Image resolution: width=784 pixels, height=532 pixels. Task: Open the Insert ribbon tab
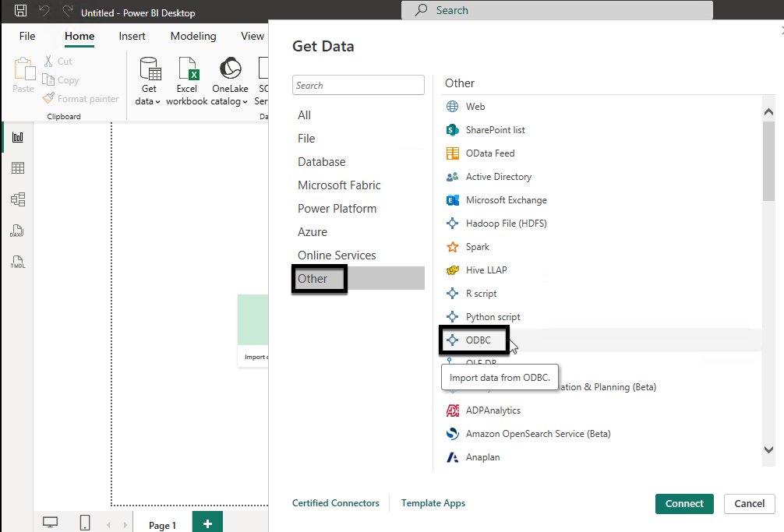point(132,36)
